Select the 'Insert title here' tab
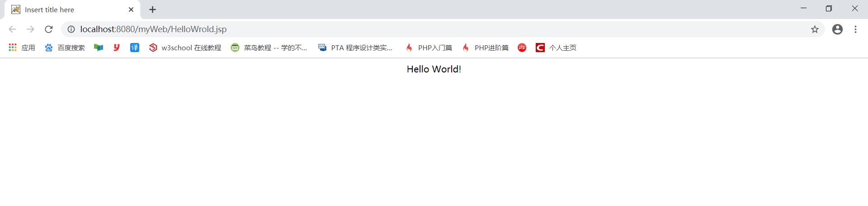This screenshot has height=206, width=868. pyautogui.click(x=72, y=10)
